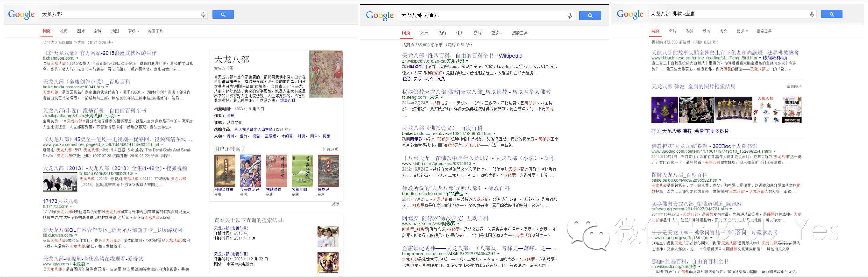Open the 图片 tab on the middle 阿修罗 page
Viewport: 868px width, 277px height.
click(x=424, y=33)
